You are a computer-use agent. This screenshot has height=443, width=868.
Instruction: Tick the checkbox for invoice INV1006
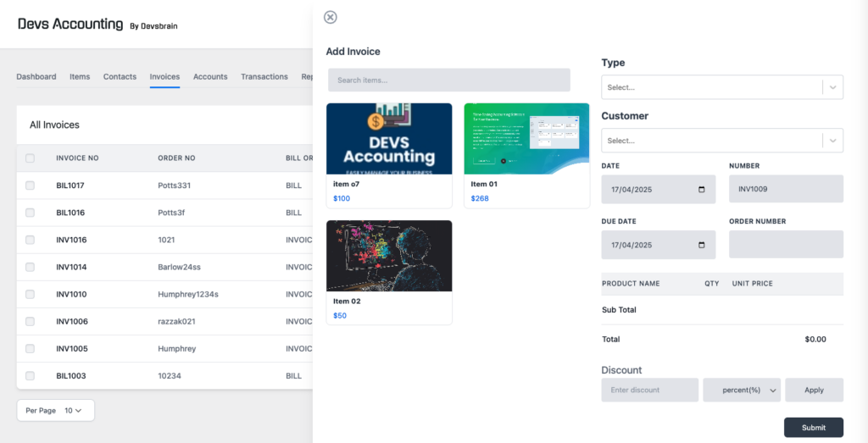point(30,321)
